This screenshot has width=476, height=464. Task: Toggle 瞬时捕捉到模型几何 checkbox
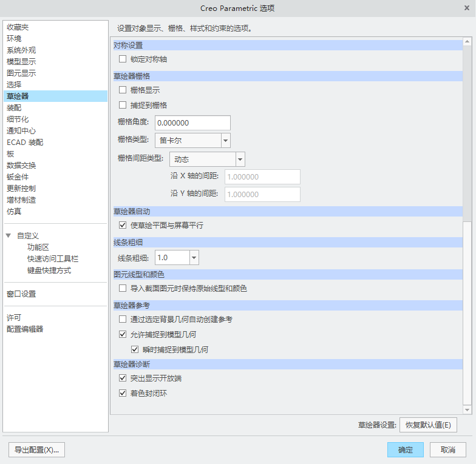tap(135, 349)
